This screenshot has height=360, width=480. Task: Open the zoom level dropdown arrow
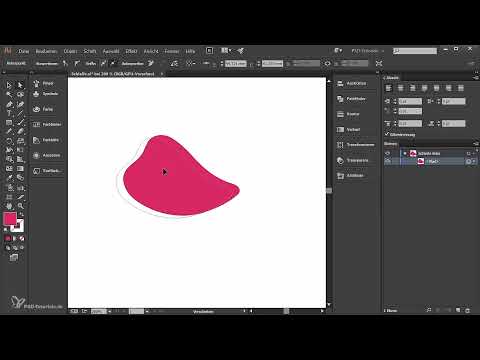[110, 311]
